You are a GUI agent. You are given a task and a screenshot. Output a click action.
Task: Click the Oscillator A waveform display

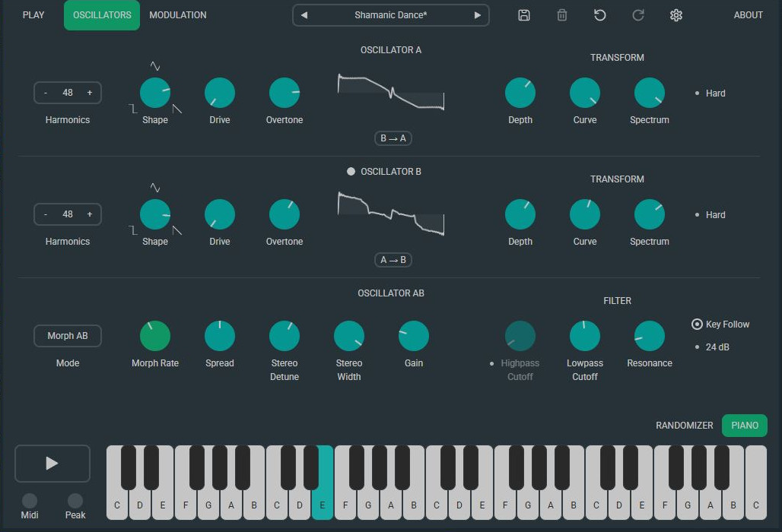[391, 92]
